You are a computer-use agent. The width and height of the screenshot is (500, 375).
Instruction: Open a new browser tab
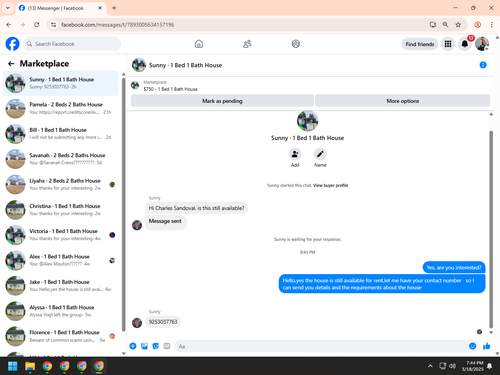tap(114, 8)
